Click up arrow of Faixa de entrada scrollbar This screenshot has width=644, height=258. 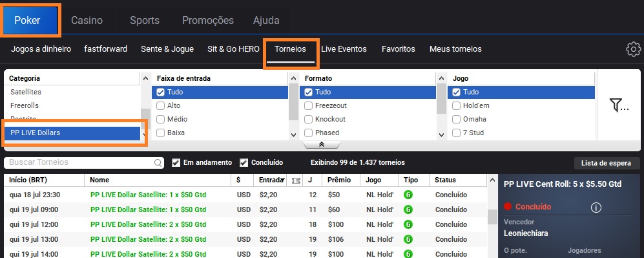[x=293, y=78]
